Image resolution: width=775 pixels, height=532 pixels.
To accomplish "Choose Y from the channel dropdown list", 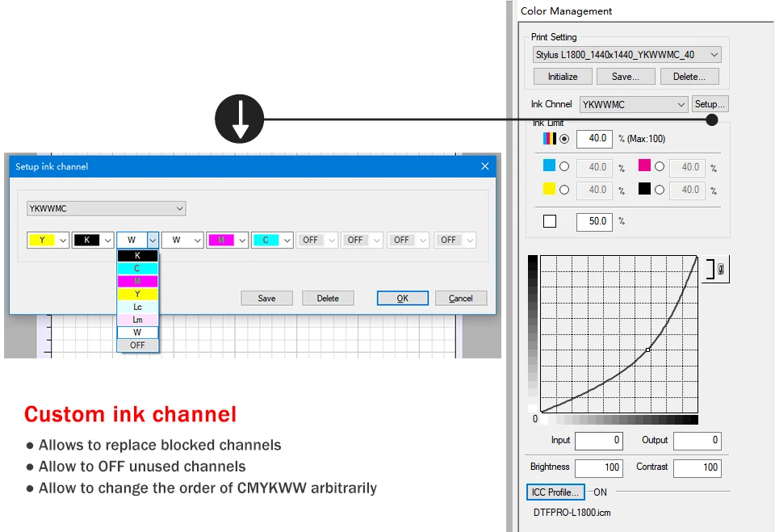I will tap(137, 294).
